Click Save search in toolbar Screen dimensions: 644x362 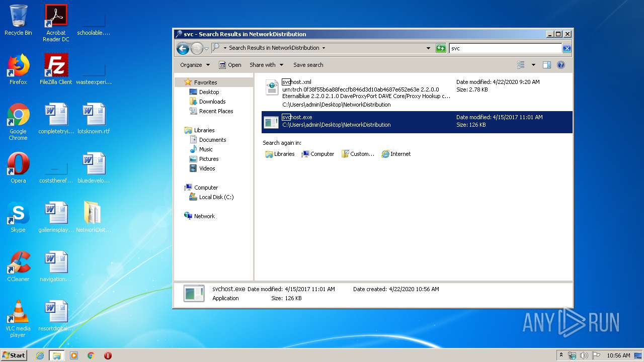[308, 65]
